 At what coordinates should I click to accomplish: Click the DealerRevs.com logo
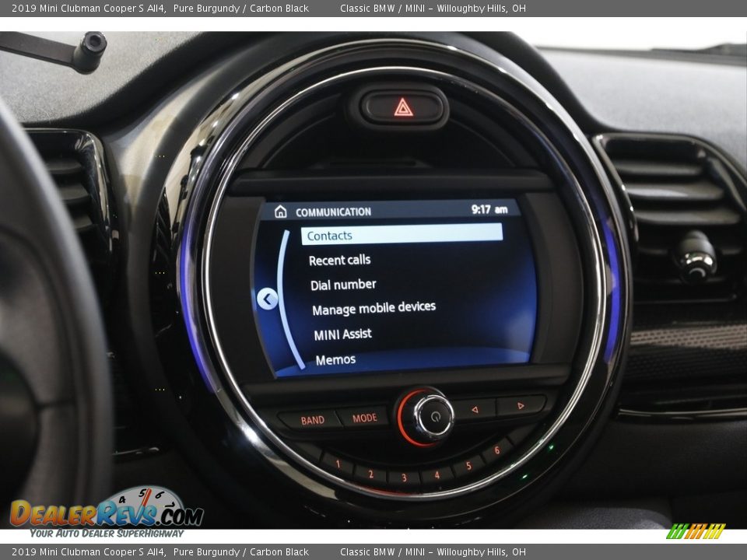(107, 512)
